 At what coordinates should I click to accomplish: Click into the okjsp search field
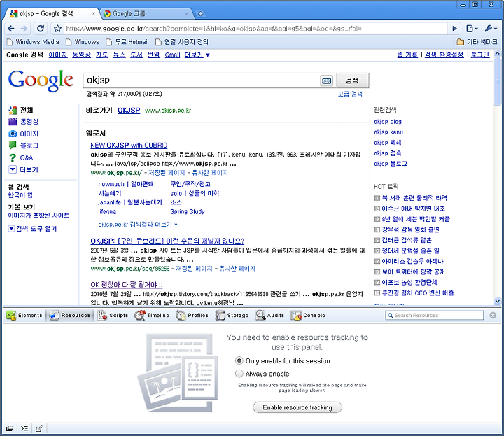(202, 80)
